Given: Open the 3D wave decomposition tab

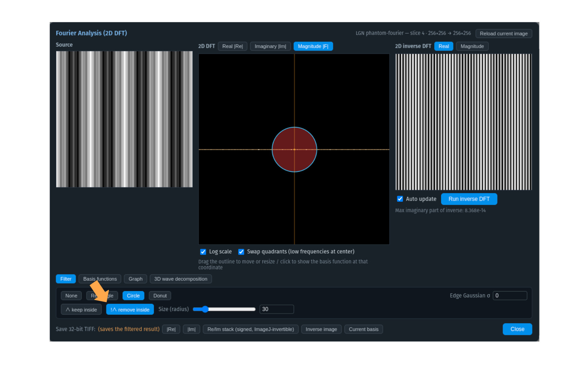Looking at the screenshot, I should (181, 279).
